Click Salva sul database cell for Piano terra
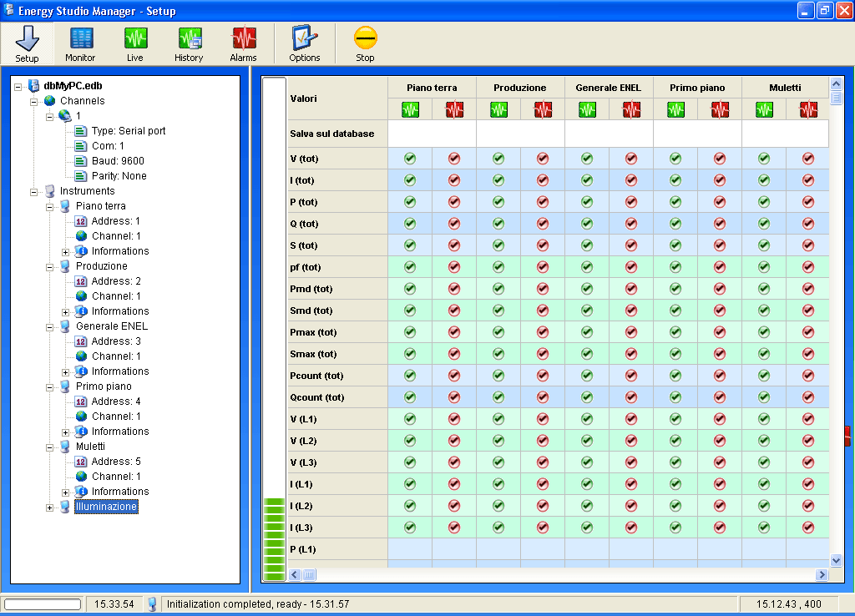The width and height of the screenshot is (855, 616). click(432, 134)
